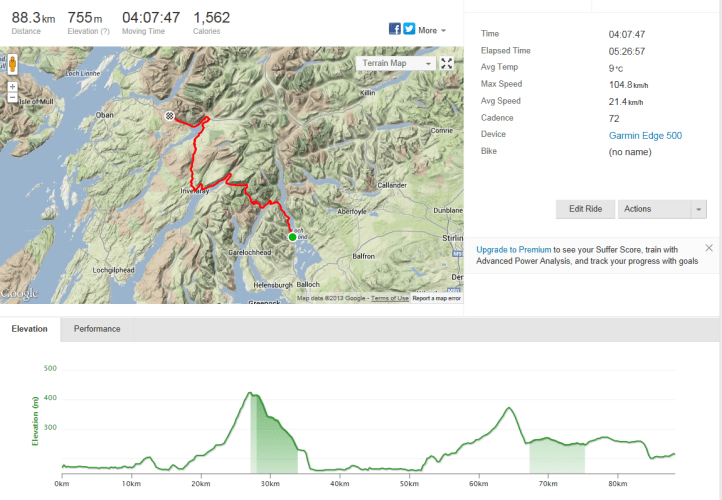Zoom in on the map
Image resolution: width=722 pixels, height=500 pixels.
(13, 87)
